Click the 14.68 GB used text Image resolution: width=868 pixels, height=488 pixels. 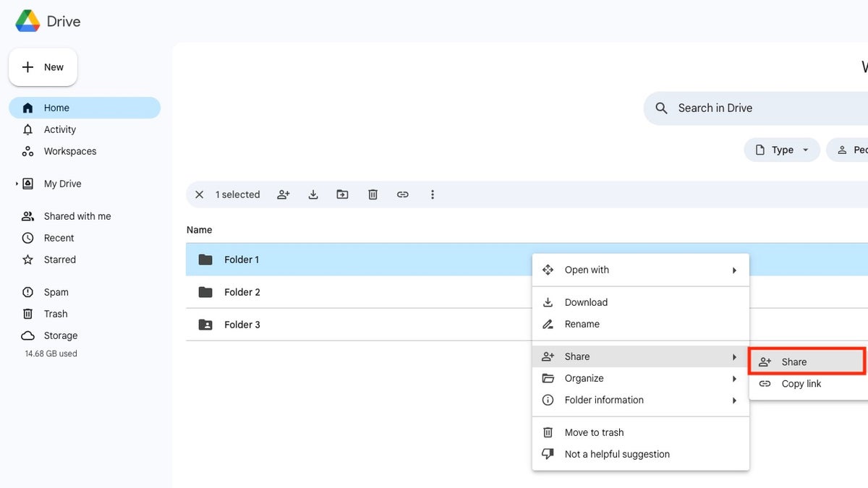point(51,354)
